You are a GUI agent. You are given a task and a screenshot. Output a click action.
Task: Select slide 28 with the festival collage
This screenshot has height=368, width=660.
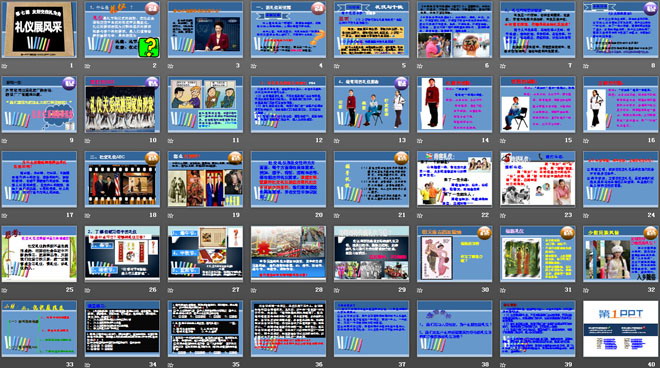(x=288, y=254)
